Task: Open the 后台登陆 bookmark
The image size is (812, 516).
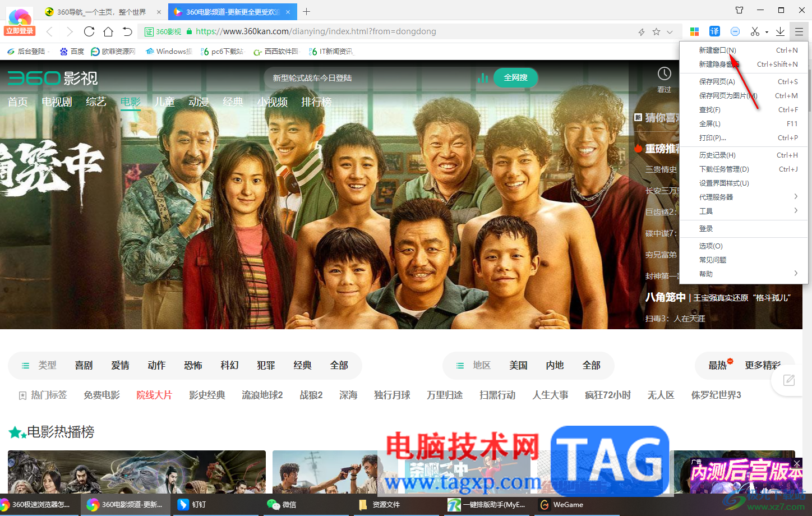Action: pos(27,51)
